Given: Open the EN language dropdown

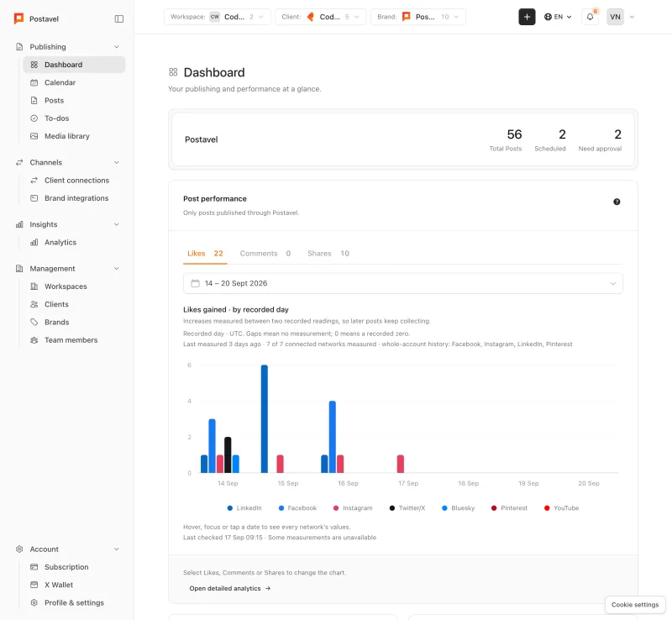Looking at the screenshot, I should tap(558, 17).
